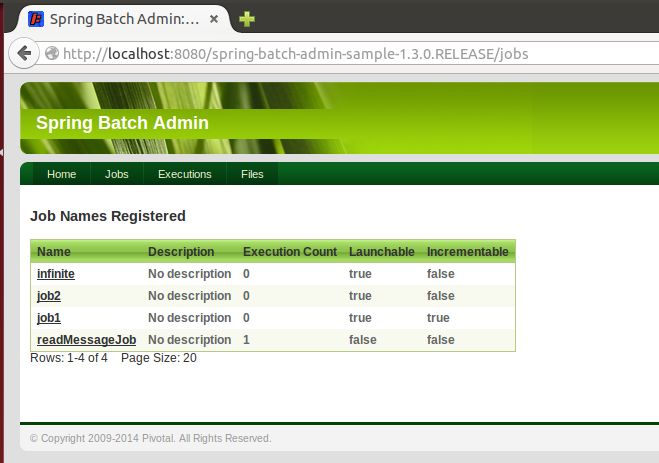
Task: Click Launchable true in job2 row
Action: [x=360, y=296]
